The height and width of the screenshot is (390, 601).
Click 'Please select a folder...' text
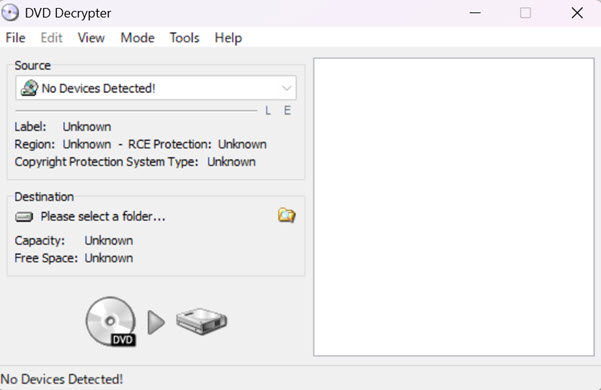103,216
